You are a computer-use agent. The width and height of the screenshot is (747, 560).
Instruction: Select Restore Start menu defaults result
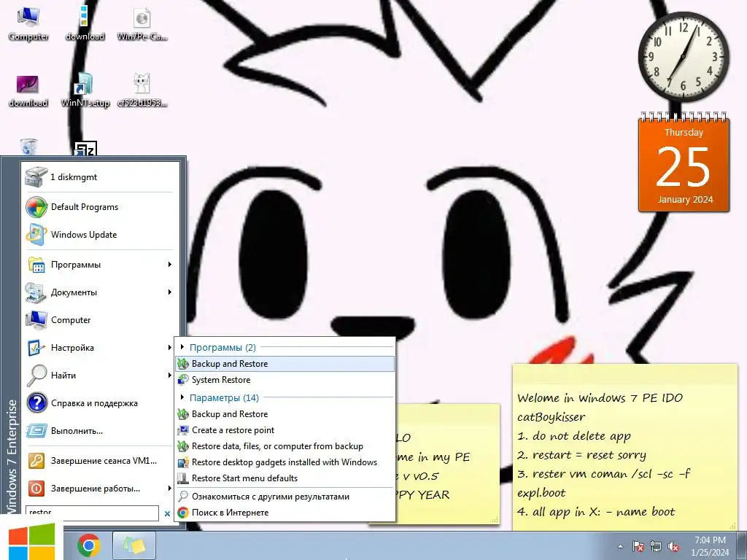[285, 478]
